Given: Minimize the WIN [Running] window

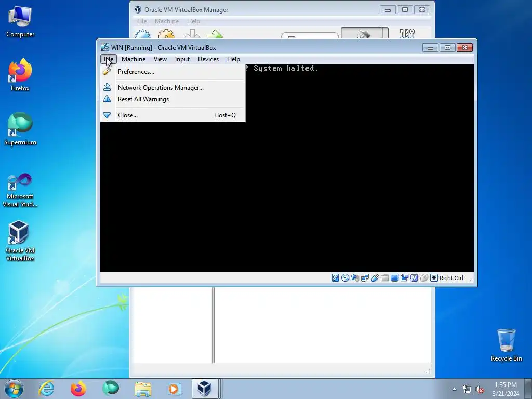Looking at the screenshot, I should (x=430, y=47).
